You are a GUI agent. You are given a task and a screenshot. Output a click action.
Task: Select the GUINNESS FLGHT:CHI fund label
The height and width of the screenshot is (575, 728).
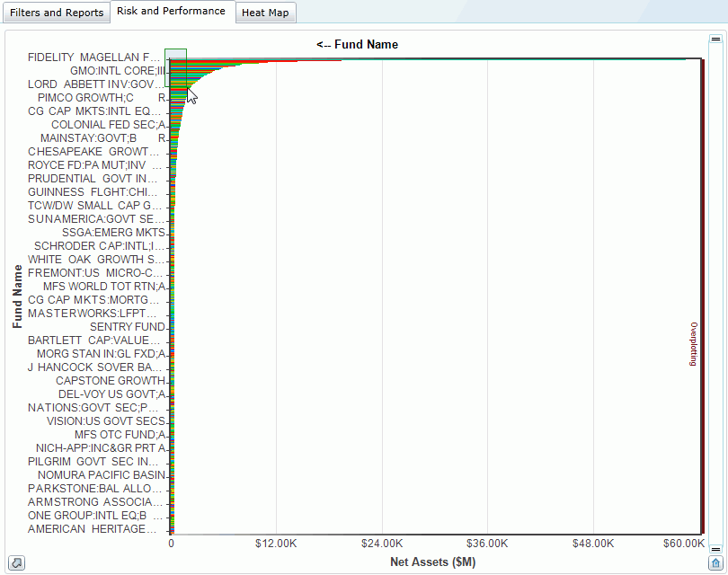click(93, 191)
